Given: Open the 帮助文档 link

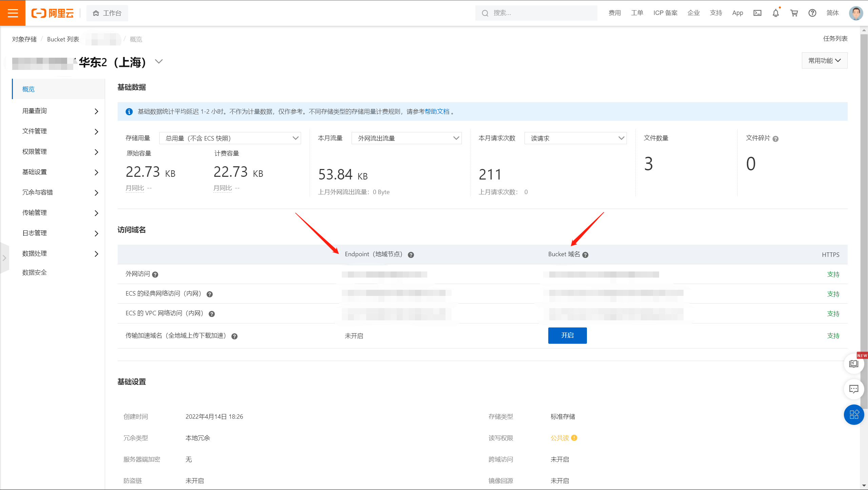Looking at the screenshot, I should tap(437, 111).
